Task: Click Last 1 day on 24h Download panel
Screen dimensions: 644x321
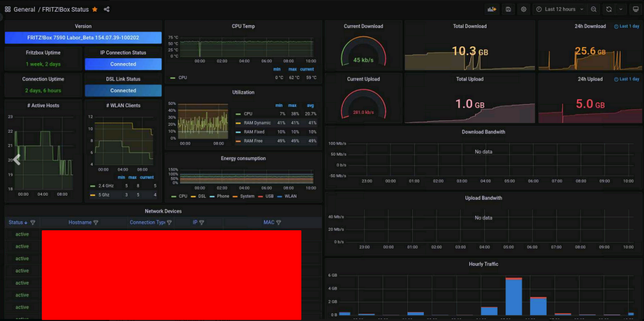Action: pos(627,26)
